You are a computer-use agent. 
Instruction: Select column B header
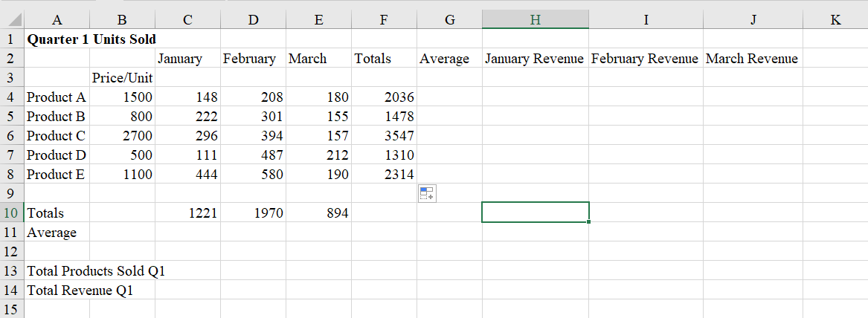coord(122,20)
